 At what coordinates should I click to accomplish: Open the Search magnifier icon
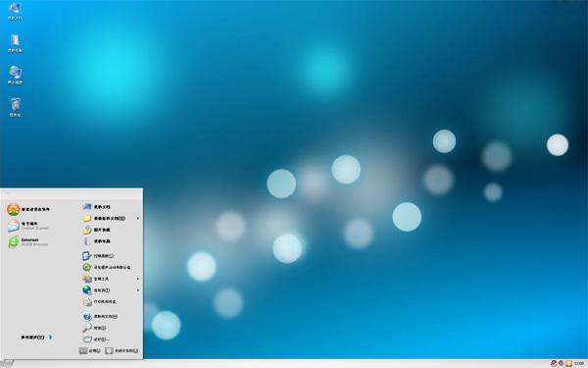(x=87, y=328)
